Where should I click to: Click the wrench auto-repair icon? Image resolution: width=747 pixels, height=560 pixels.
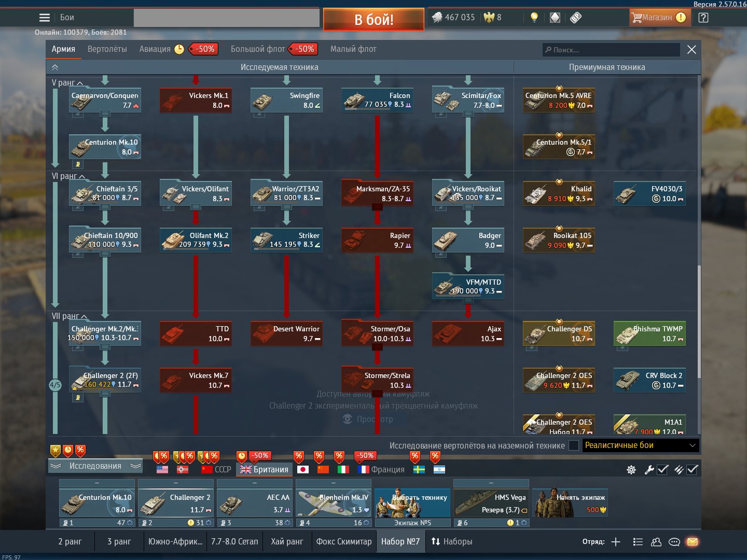(649, 470)
